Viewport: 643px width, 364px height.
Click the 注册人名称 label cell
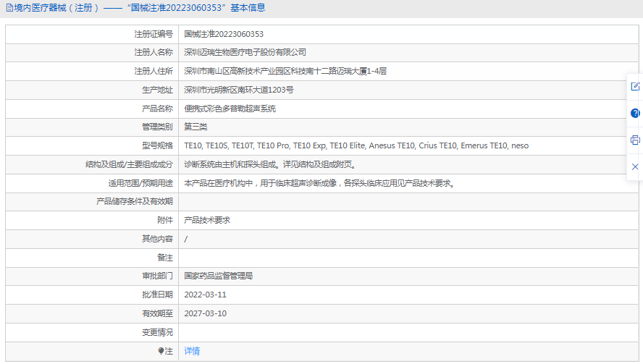coord(92,53)
